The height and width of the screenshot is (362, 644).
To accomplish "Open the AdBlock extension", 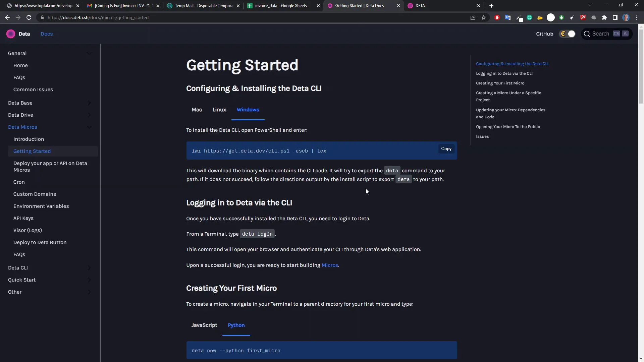I will click(497, 17).
